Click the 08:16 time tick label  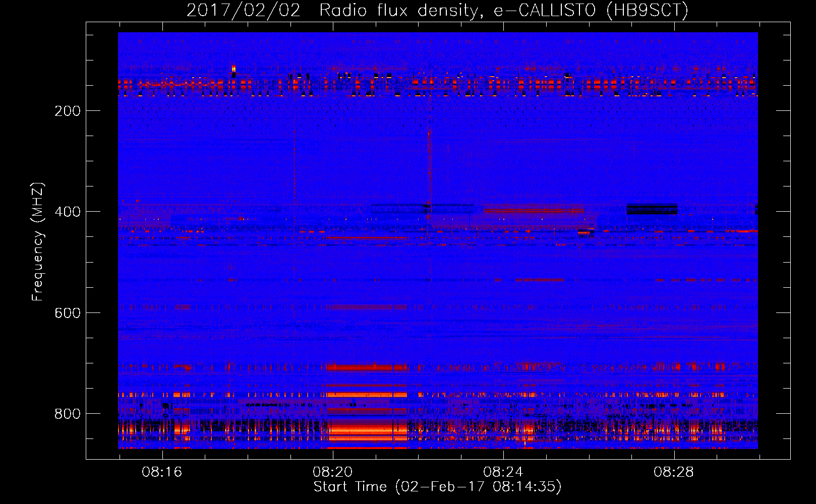[x=162, y=472]
